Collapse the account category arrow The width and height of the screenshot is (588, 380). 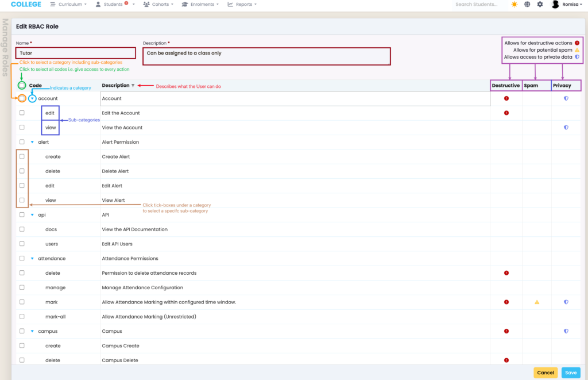pos(33,98)
